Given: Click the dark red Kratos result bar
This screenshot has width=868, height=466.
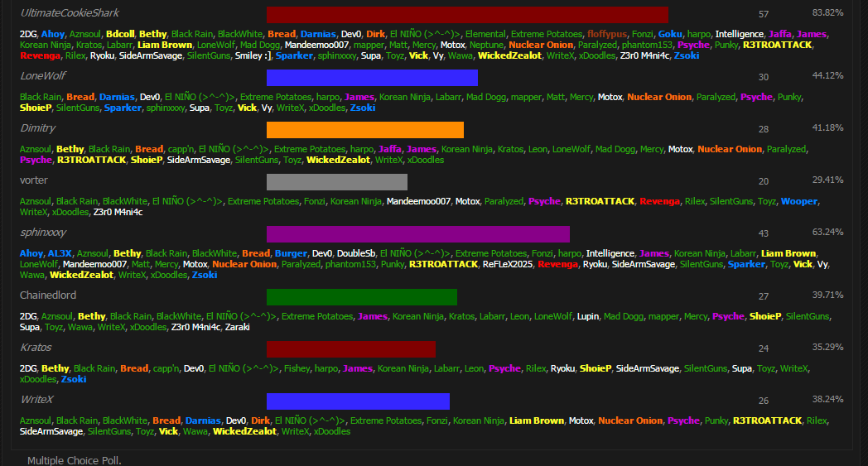Looking at the screenshot, I should pos(351,349).
